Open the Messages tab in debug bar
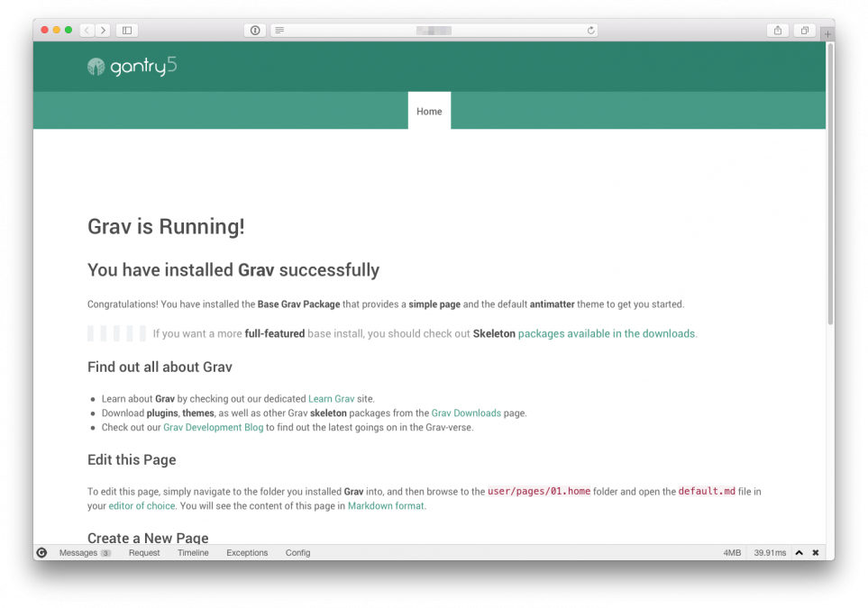This screenshot has width=868, height=608. 78,553
